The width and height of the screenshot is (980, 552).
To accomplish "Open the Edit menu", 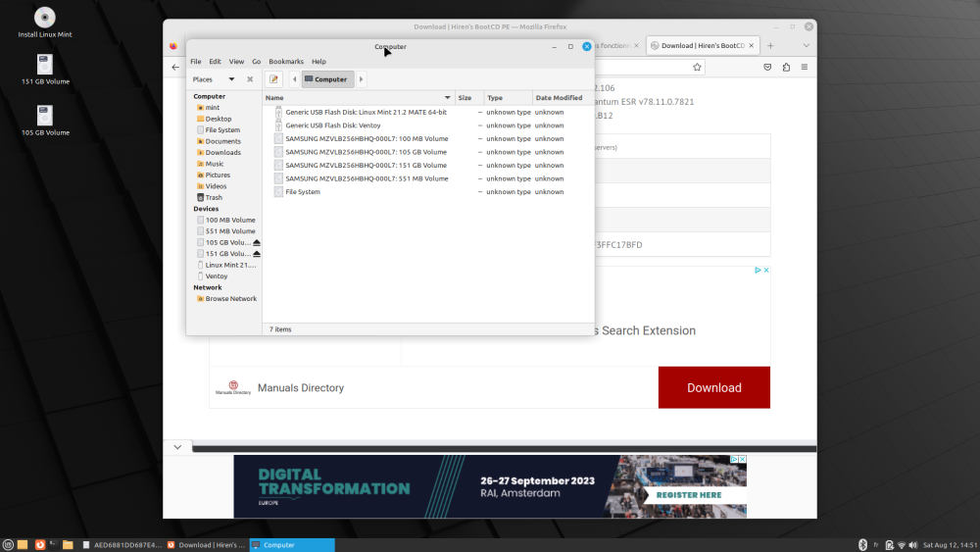I will (215, 61).
